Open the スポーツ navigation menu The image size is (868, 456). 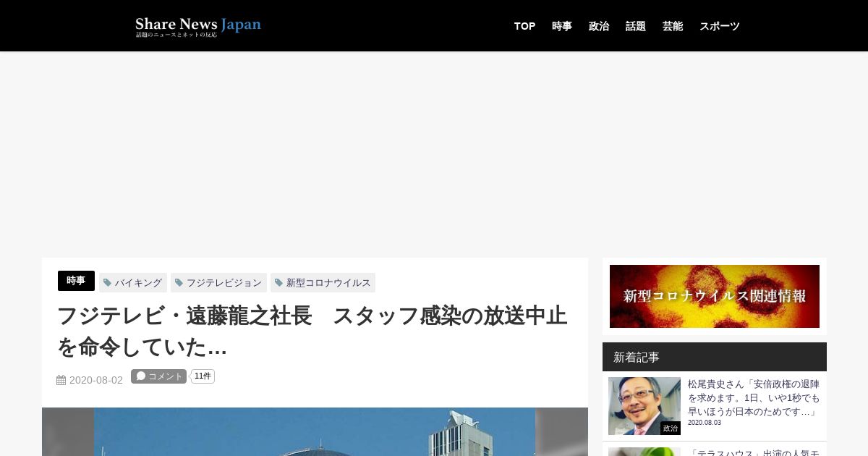point(720,26)
